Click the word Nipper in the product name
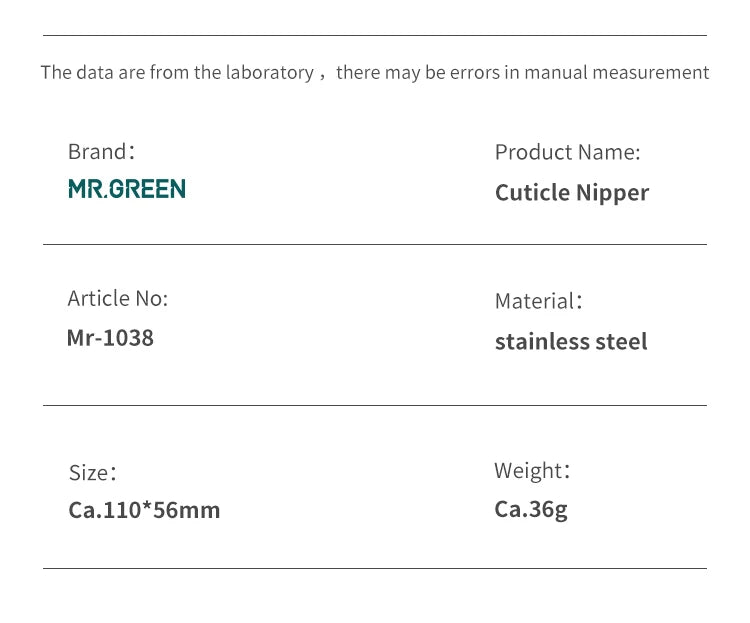750x623 pixels. (613, 193)
